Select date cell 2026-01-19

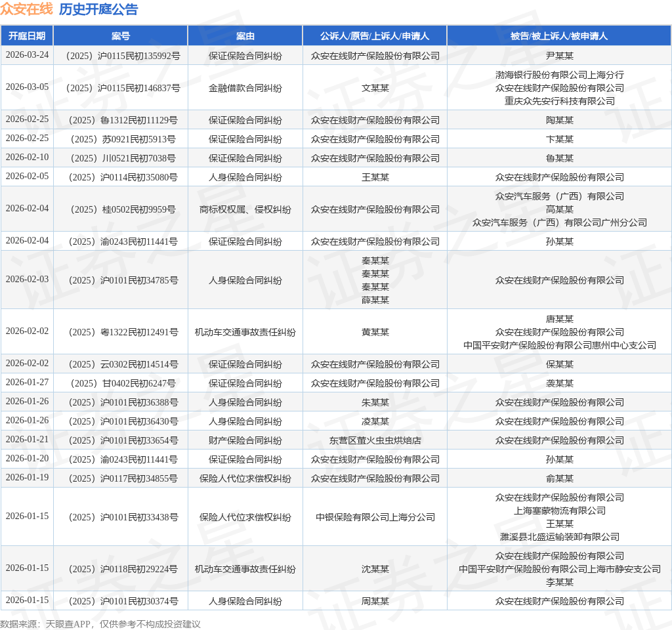27,477
